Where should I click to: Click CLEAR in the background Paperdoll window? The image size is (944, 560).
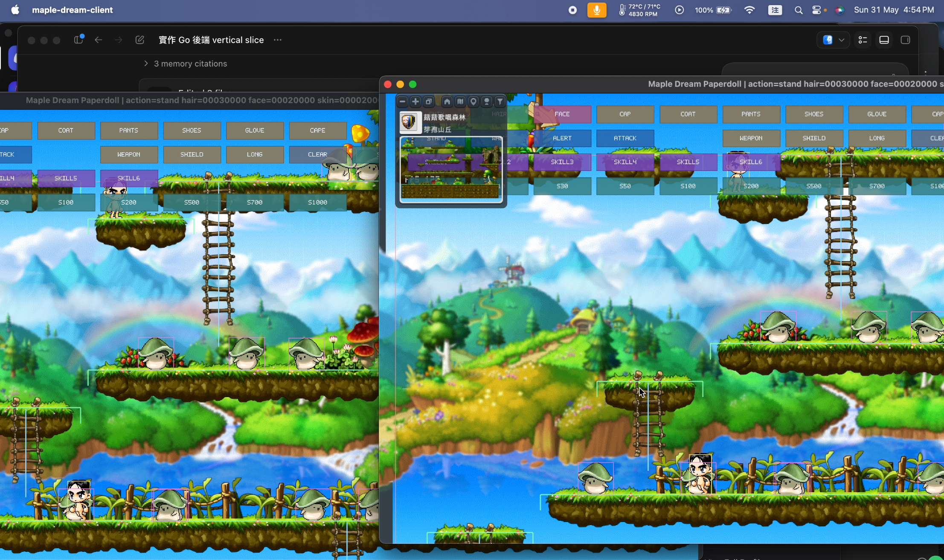pos(318,154)
